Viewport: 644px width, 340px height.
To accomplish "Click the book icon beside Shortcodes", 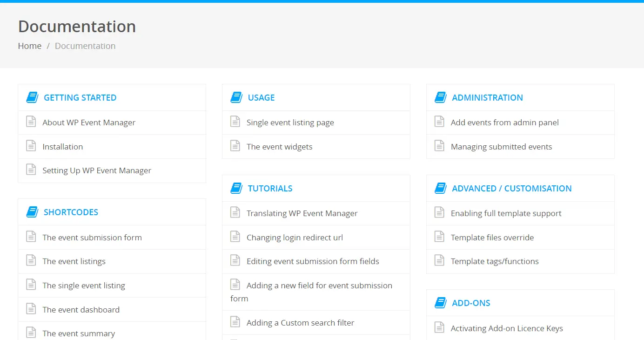I will point(32,212).
